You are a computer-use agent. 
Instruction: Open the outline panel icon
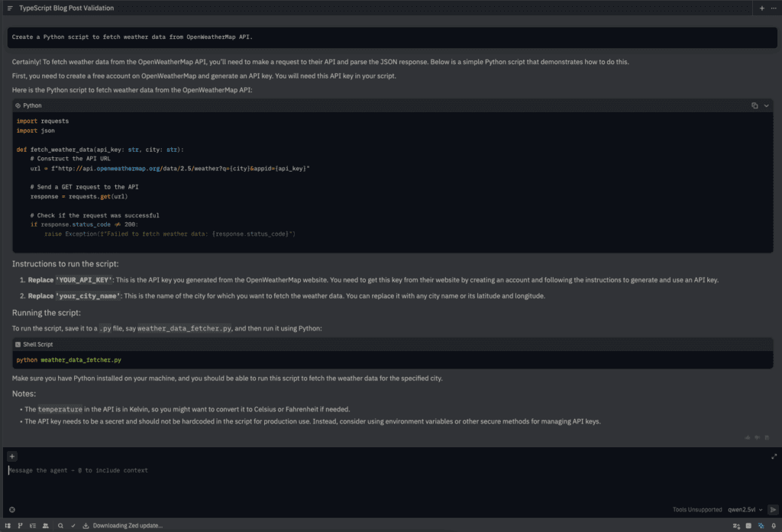[x=34, y=525]
